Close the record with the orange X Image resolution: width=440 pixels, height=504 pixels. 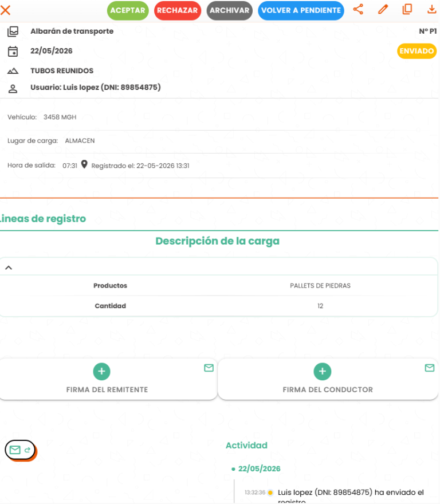tap(6, 10)
